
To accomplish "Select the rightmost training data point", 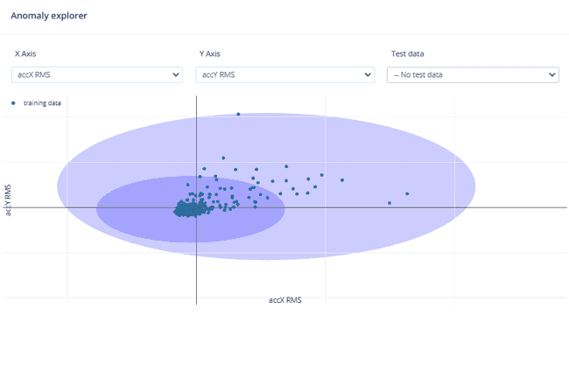I will coord(407,193).
